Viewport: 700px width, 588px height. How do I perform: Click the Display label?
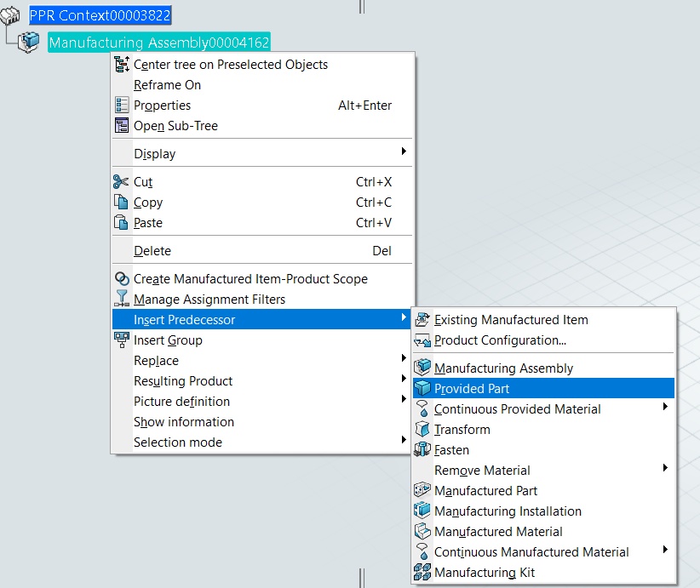click(x=154, y=154)
